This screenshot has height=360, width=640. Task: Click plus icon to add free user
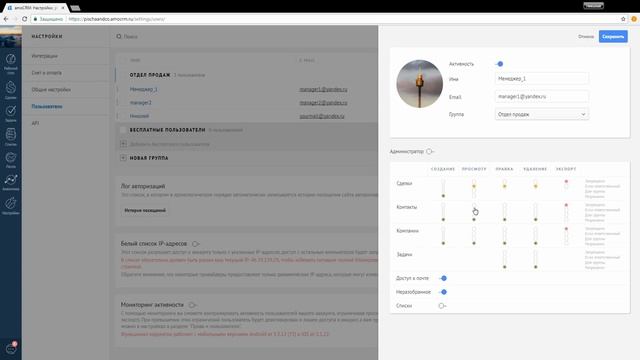[123, 144]
